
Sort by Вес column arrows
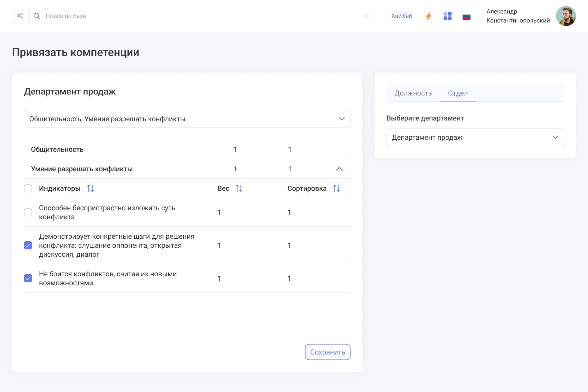(239, 188)
